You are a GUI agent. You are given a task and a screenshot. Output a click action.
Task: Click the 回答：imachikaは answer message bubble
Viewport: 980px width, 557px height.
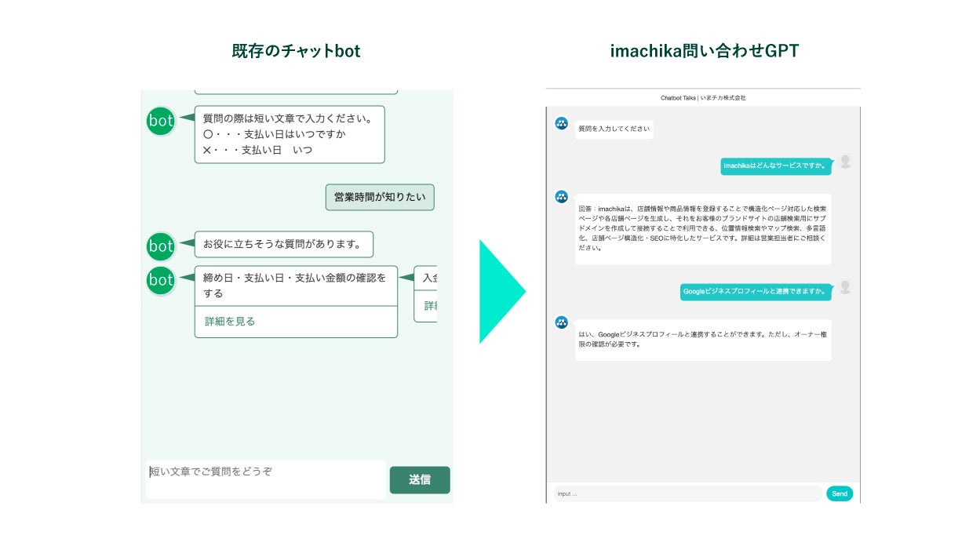click(703, 229)
